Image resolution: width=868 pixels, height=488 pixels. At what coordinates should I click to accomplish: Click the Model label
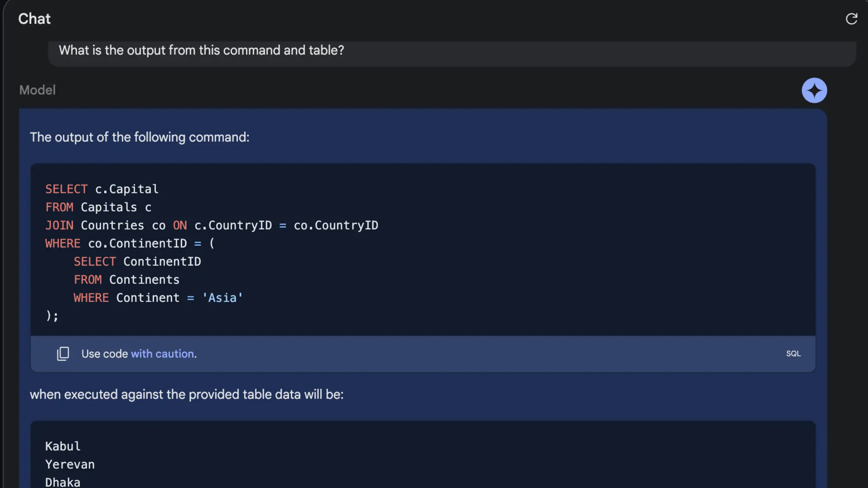click(37, 90)
